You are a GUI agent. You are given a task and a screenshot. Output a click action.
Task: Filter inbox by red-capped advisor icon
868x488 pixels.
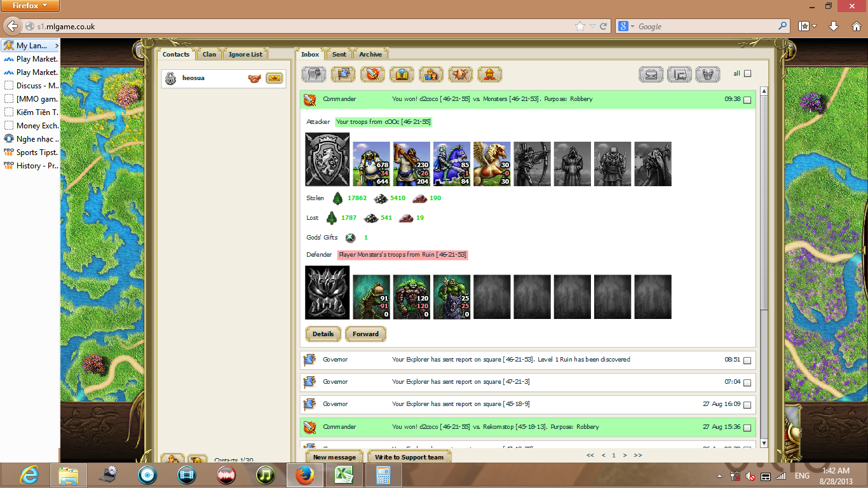(x=490, y=74)
